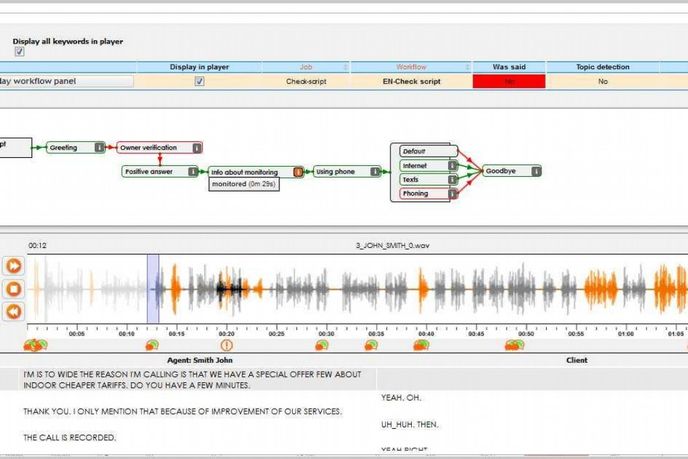
Task: Stop the audio playback
Action: tap(14, 289)
